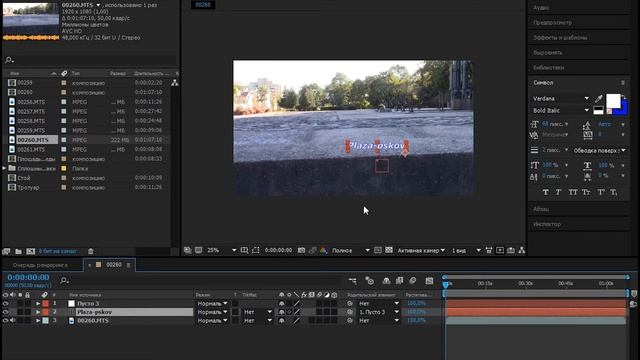Screen dimensions: 640x360
Task: Open the Выровнять panel
Action: point(547,53)
